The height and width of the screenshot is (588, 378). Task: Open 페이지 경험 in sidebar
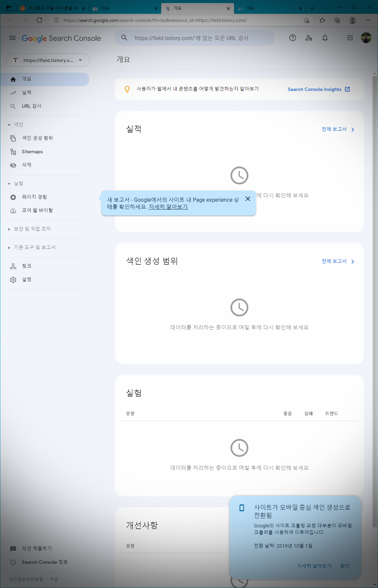(x=45, y=197)
